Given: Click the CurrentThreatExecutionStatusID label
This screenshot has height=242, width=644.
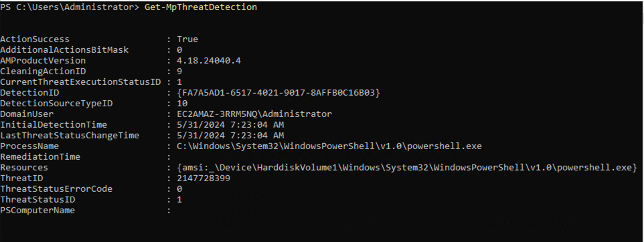Looking at the screenshot, I should click(80, 82).
